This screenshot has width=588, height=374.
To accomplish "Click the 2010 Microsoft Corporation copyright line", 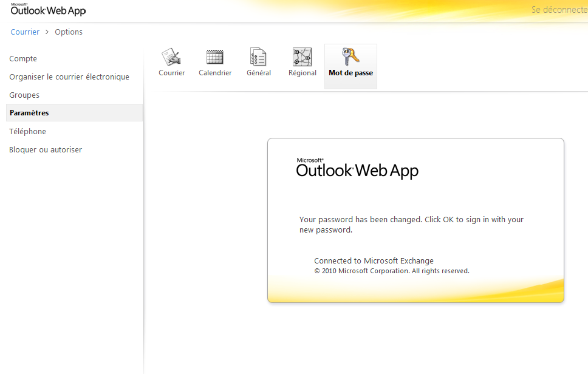I will (x=392, y=271).
